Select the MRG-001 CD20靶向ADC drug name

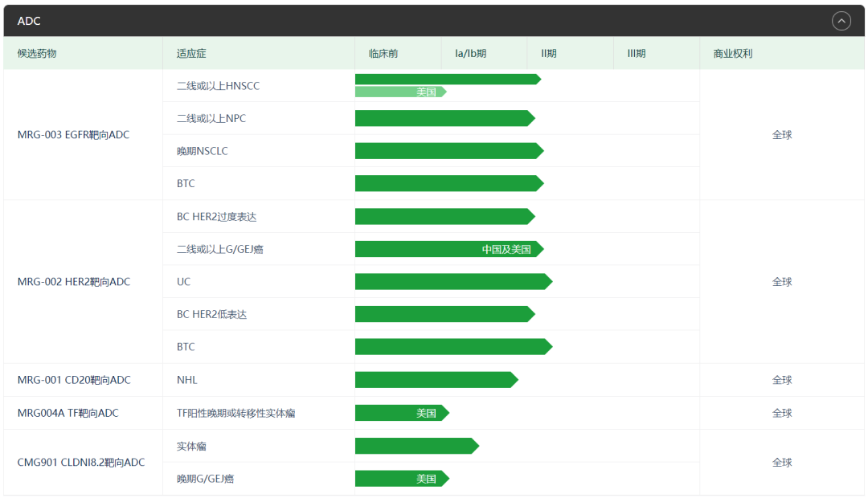tap(74, 380)
